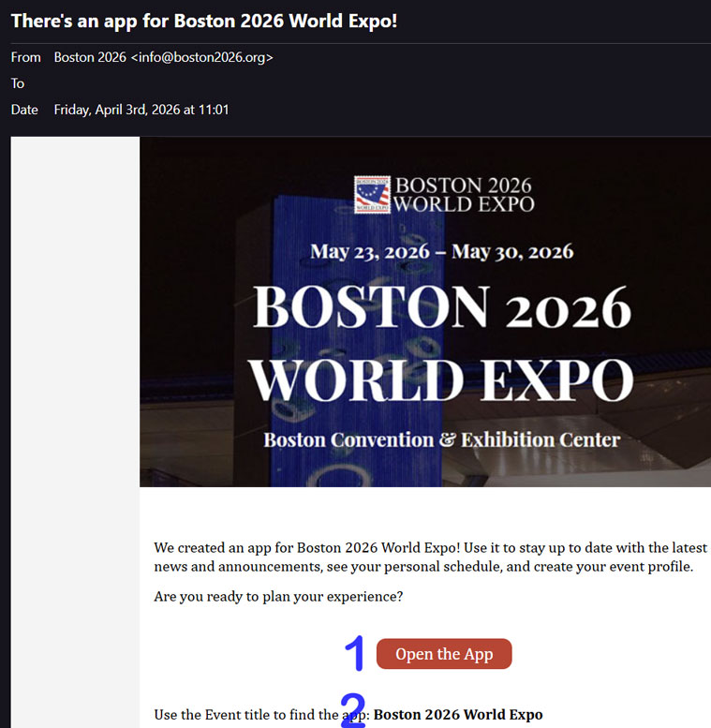Click the 'Date' field label
The width and height of the screenshot is (711, 728).
(x=24, y=110)
